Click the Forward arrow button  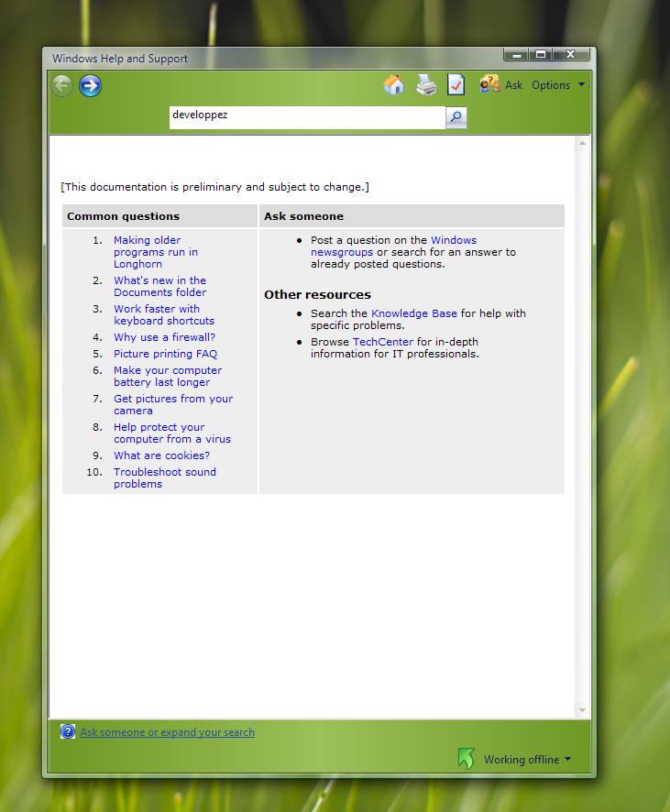pos(90,86)
